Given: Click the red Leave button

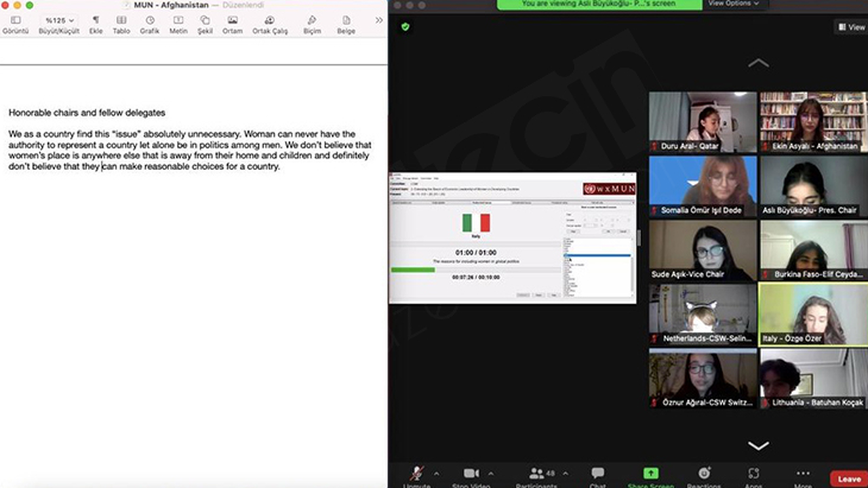Looking at the screenshot, I should [849, 479].
